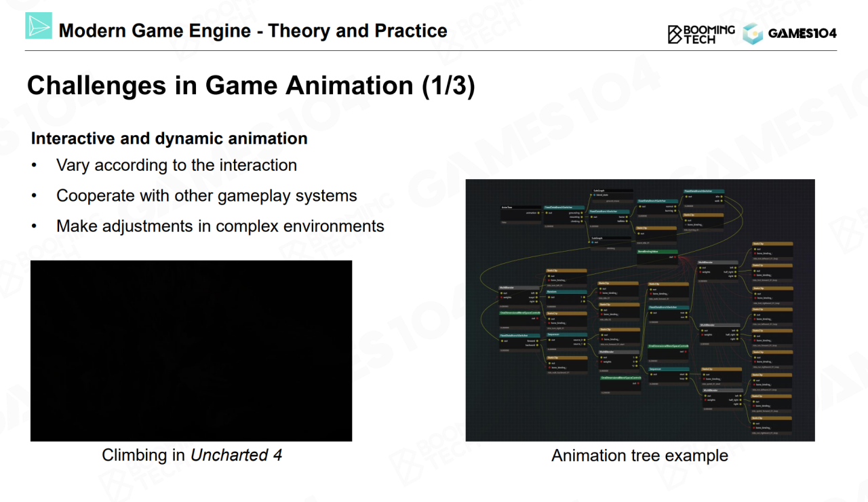Click the teal paper-plane logo in the header

pyautogui.click(x=39, y=25)
